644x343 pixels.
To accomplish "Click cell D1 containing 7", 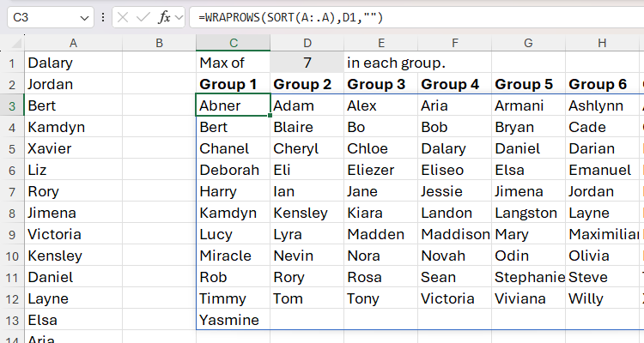I will coord(307,63).
